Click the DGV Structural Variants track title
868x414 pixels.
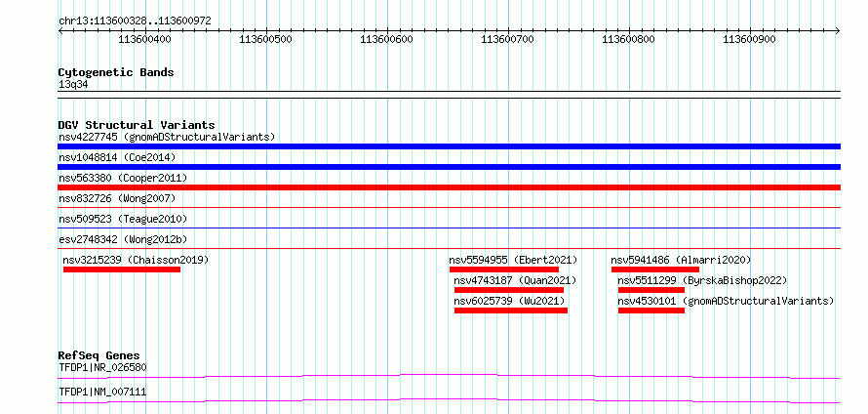137,125
